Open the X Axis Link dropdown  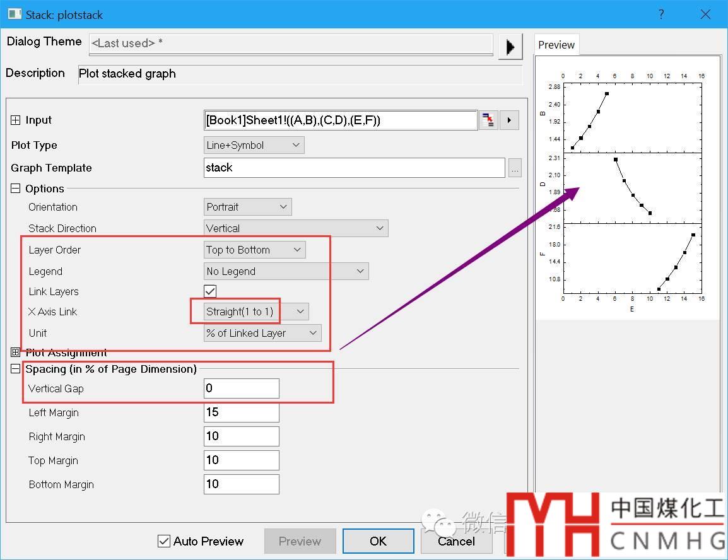tap(256, 312)
